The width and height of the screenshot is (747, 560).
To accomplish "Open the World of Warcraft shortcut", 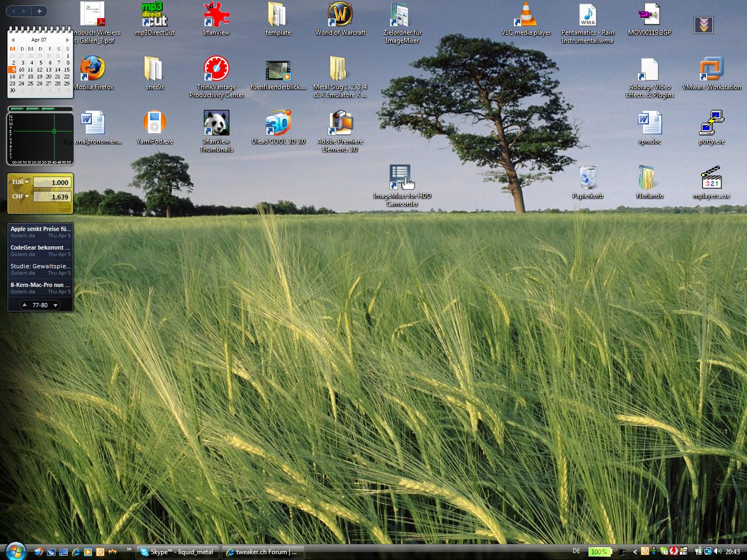I will coord(340,16).
